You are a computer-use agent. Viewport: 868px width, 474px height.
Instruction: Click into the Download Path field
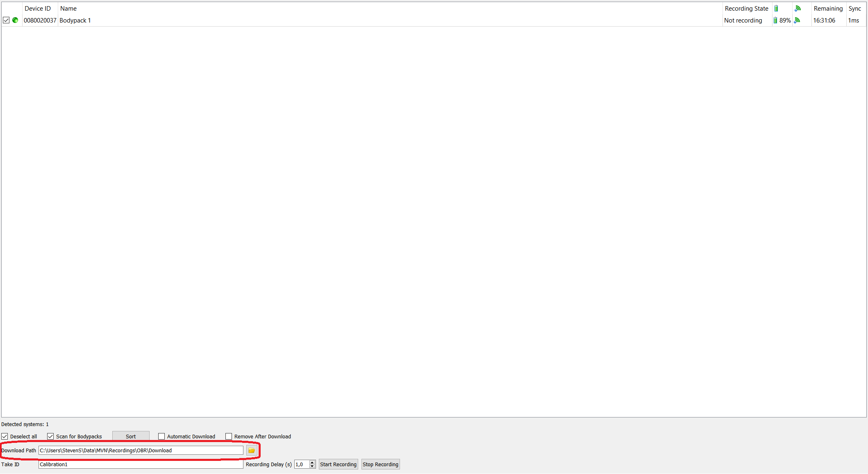click(x=141, y=451)
